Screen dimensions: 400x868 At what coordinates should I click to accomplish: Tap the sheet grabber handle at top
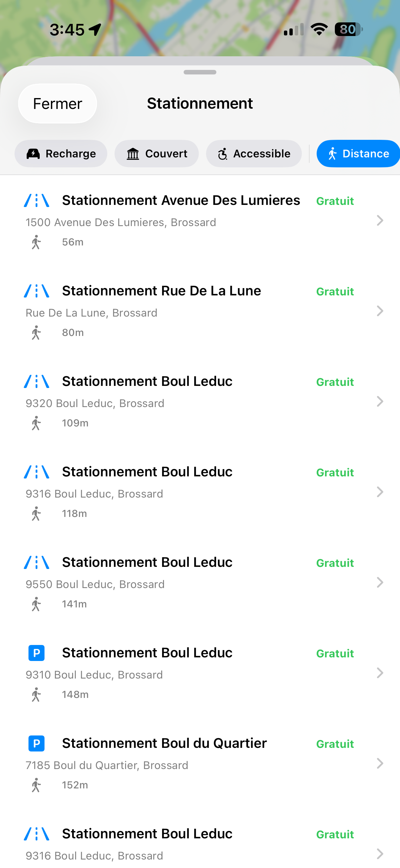200,72
